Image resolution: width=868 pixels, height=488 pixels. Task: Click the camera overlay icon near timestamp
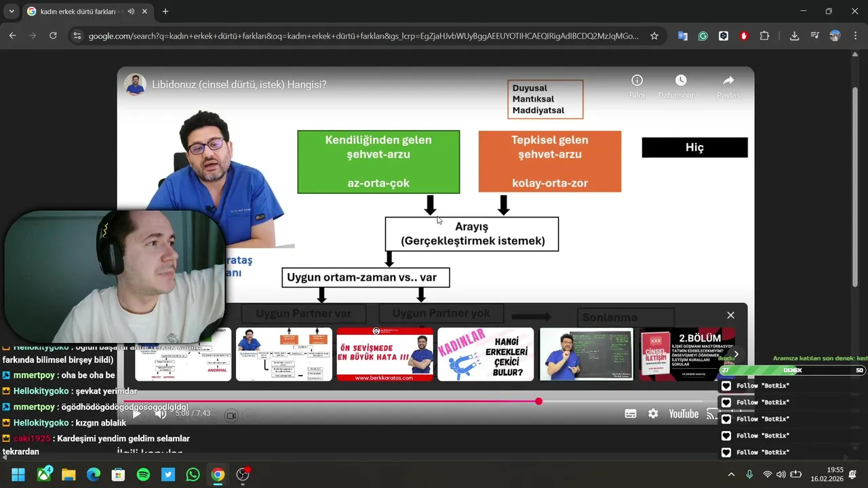231,415
